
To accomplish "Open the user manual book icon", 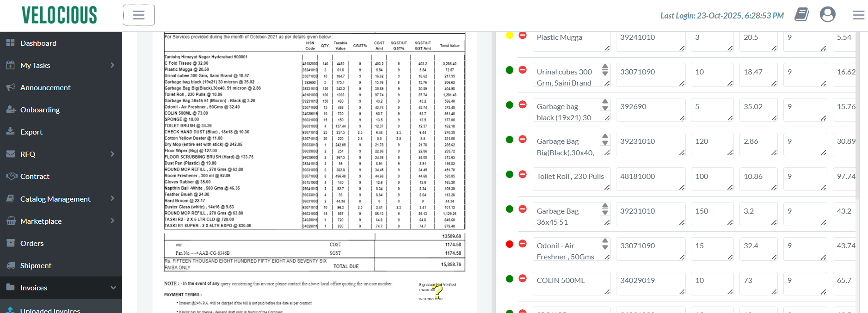I will pos(801,14).
